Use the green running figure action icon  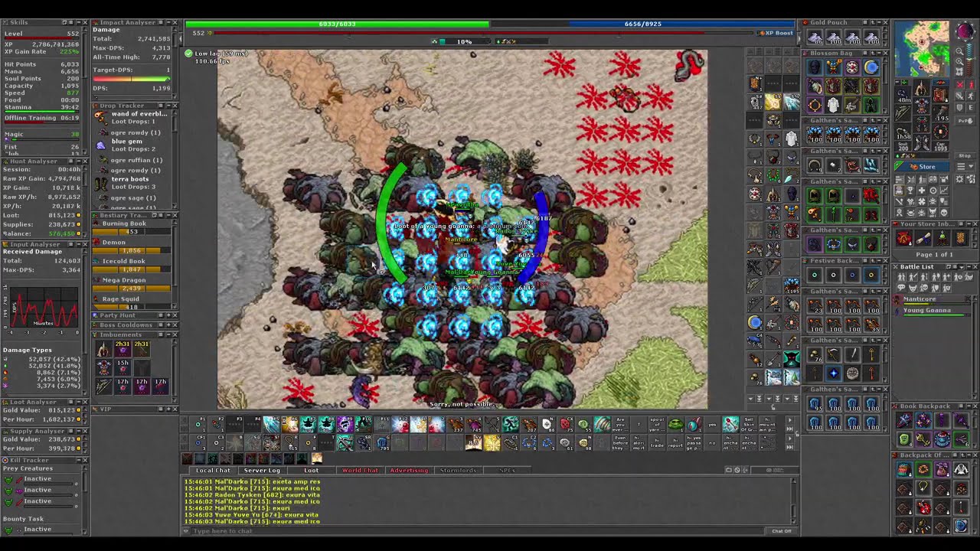tap(511, 424)
